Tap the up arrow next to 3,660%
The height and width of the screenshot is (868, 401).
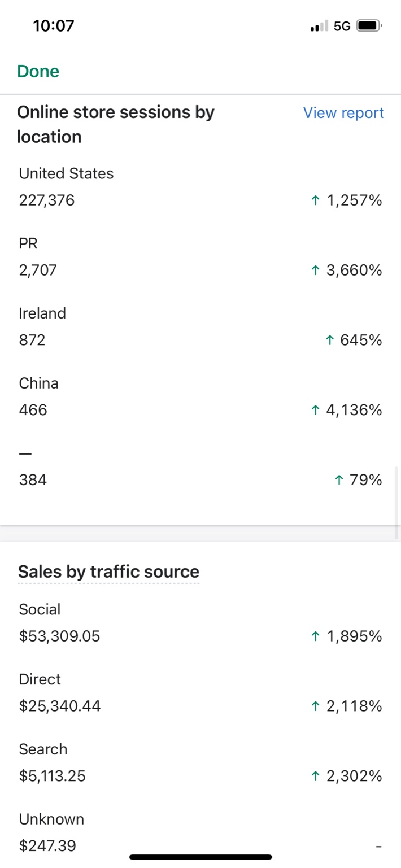[x=316, y=271]
